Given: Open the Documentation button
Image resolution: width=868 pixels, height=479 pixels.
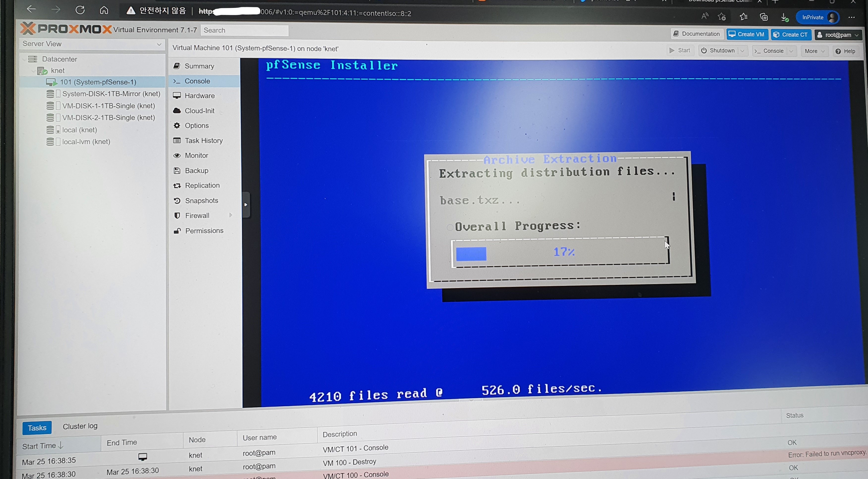Looking at the screenshot, I should (x=697, y=34).
